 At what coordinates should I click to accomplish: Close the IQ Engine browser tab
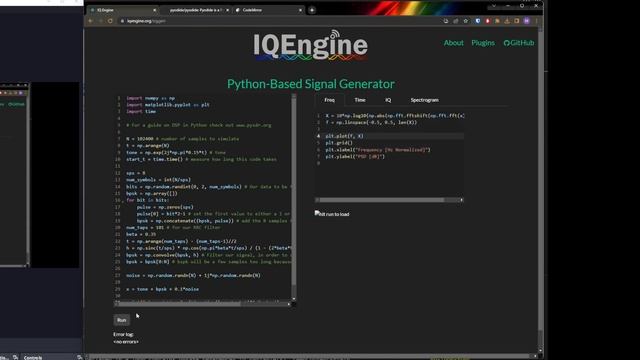(154, 10)
